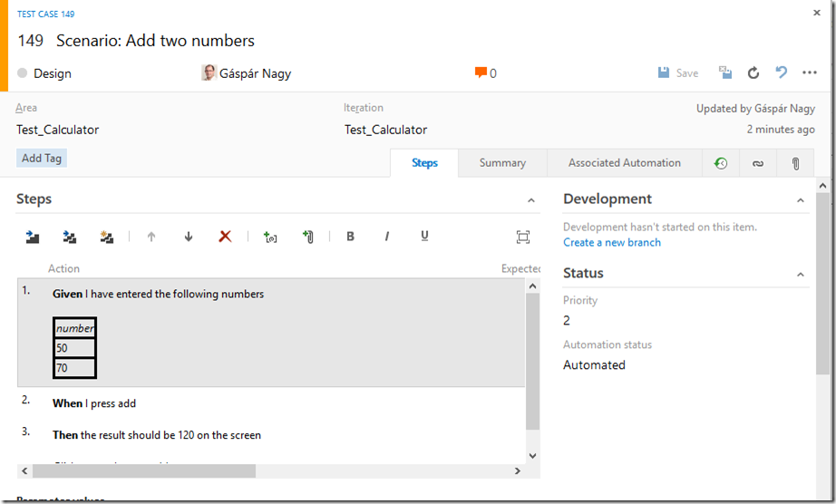The height and width of the screenshot is (504, 836).
Task: Toggle bold formatting in the Steps toolbar
Action: pyautogui.click(x=350, y=236)
